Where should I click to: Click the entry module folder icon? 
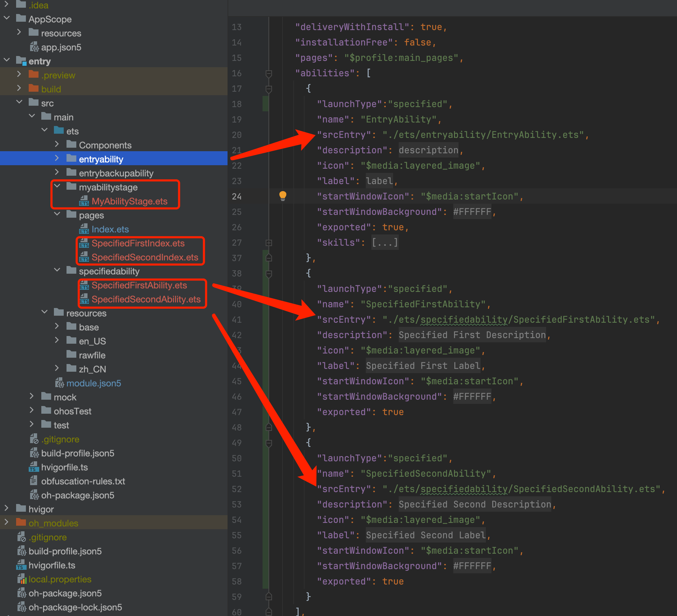21,61
